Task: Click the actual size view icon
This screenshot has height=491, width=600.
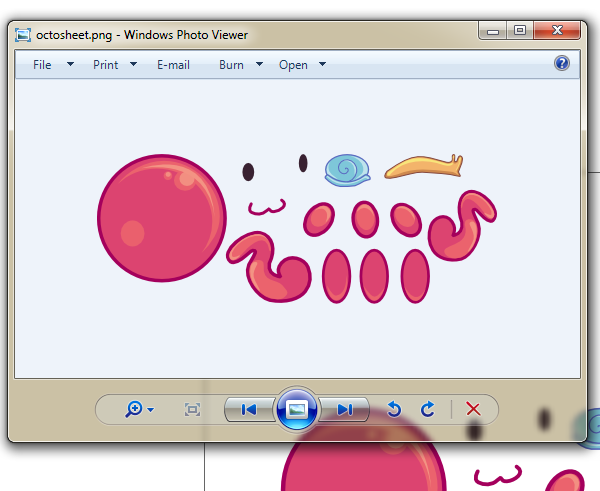Action: point(193,409)
